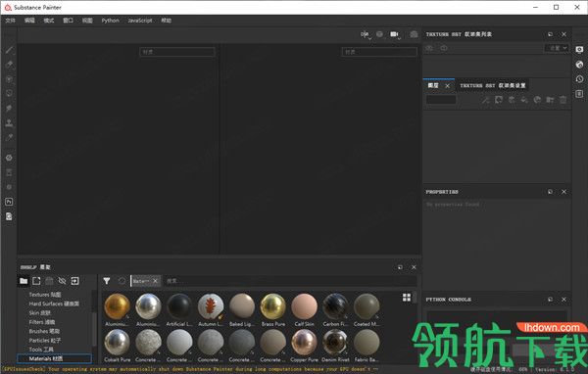Remove the Materials filter tag in shelf
The height and width of the screenshot is (374, 588).
coord(155,281)
